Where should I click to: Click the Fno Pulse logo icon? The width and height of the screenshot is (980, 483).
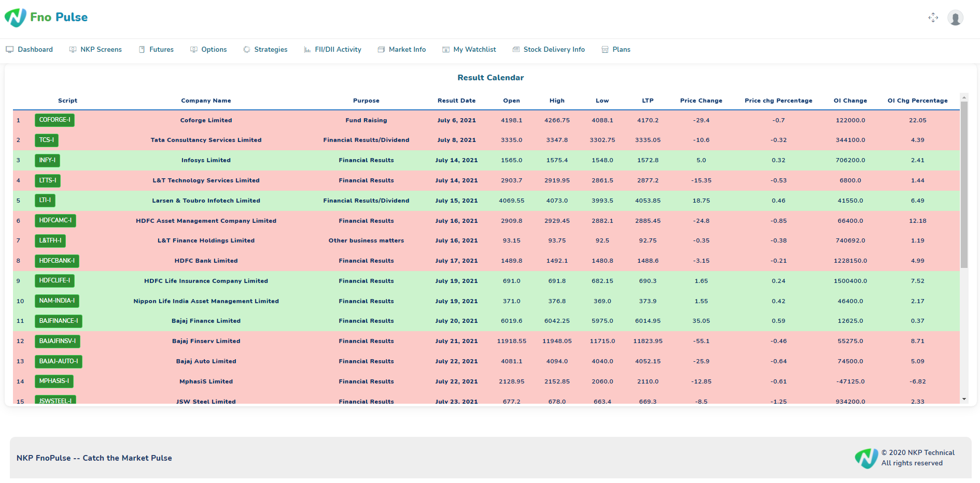(15, 18)
